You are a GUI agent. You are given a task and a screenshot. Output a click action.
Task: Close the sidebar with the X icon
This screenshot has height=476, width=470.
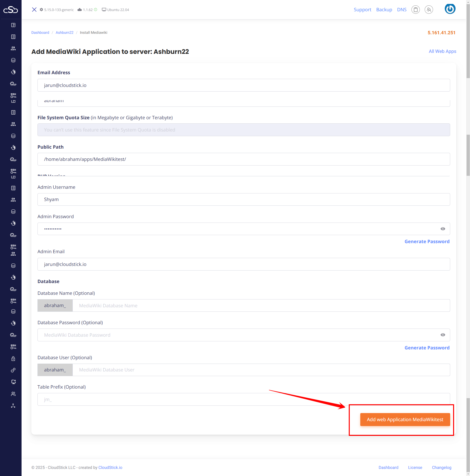coord(34,10)
